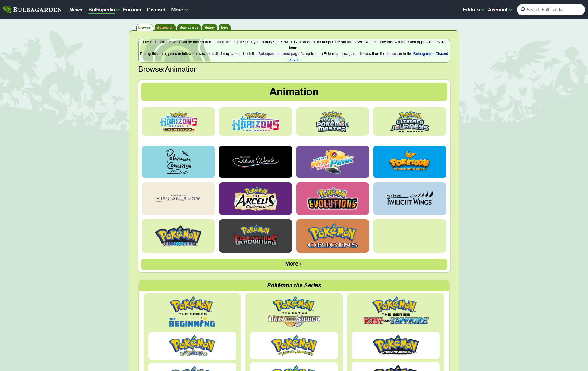The width and height of the screenshot is (588, 371).
Task: Open the Pokémon Origins tile
Action: [x=332, y=236]
